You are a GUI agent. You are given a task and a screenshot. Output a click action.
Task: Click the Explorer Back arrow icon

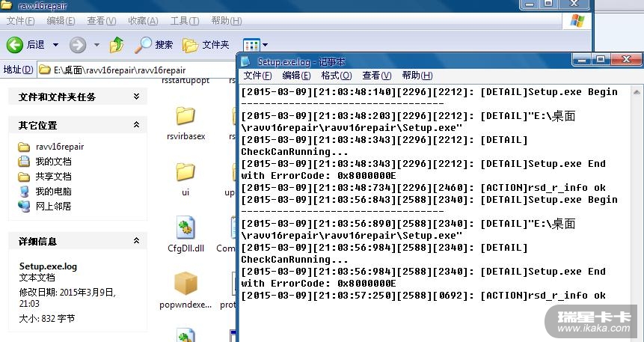click(x=15, y=45)
